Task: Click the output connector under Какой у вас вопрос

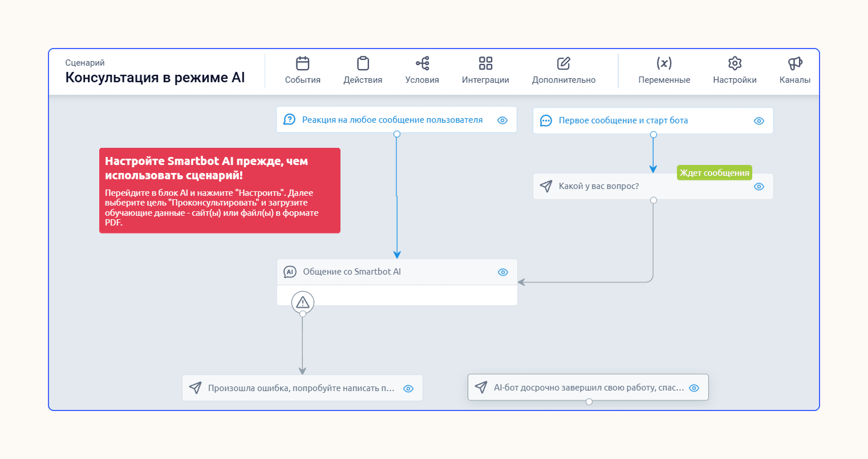Action: [654, 200]
